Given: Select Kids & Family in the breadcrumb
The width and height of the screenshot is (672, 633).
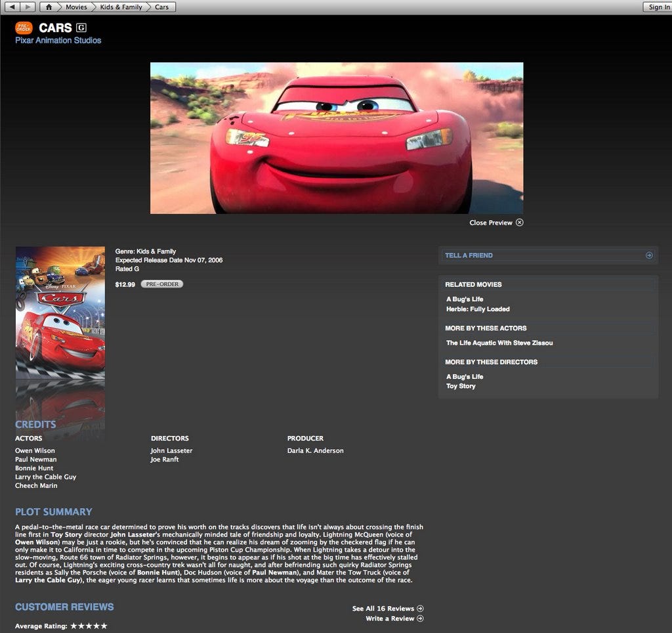Looking at the screenshot, I should click(120, 7).
